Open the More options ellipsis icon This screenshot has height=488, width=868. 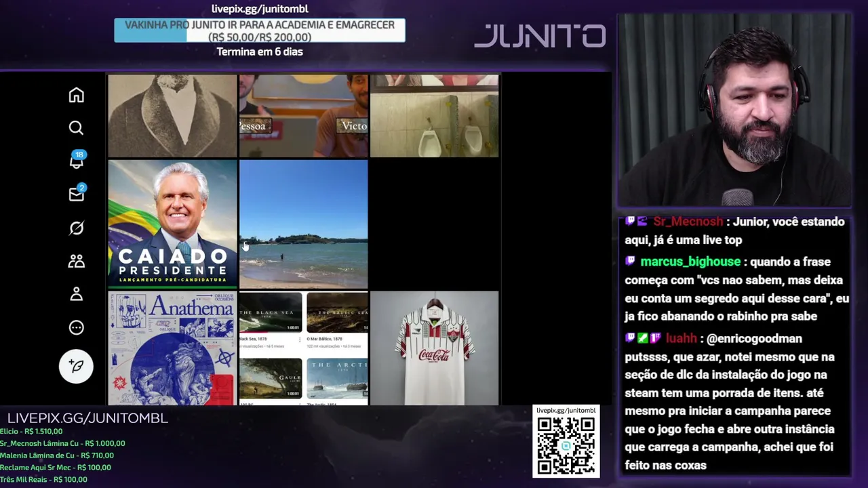(x=76, y=327)
